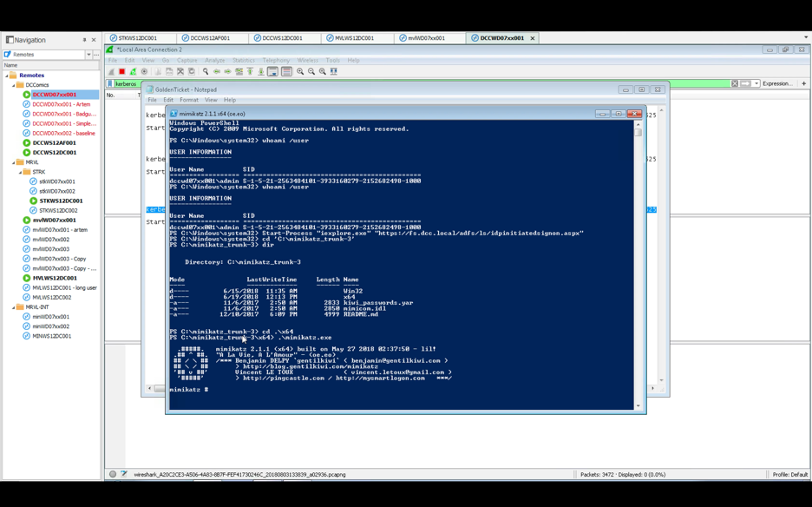Click the expert information status circle
This screenshot has width=812, height=507.
point(113,474)
